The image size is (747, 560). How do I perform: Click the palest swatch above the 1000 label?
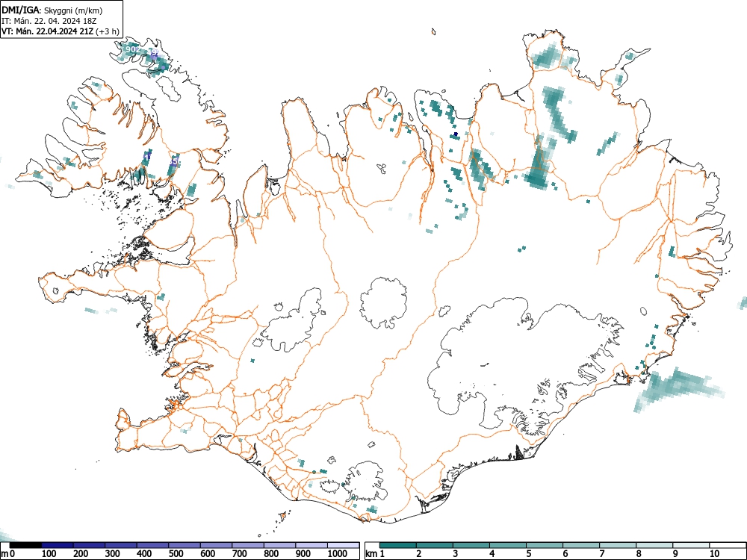pyautogui.click(x=343, y=545)
